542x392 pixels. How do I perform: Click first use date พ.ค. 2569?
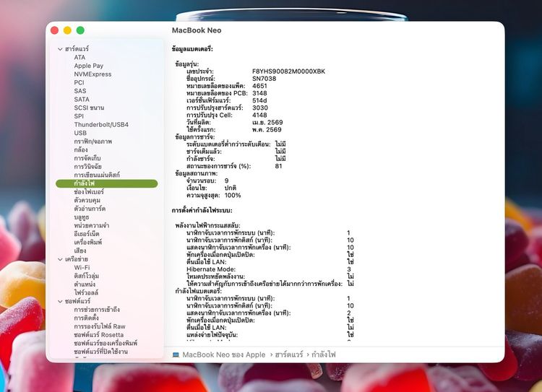pos(267,130)
